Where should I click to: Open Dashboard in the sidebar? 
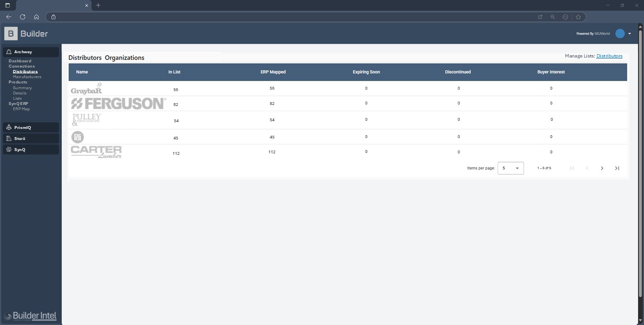click(20, 61)
